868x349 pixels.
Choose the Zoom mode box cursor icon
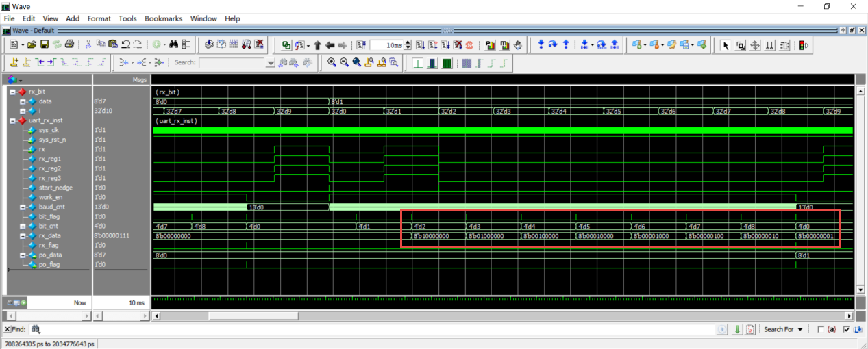click(x=740, y=45)
